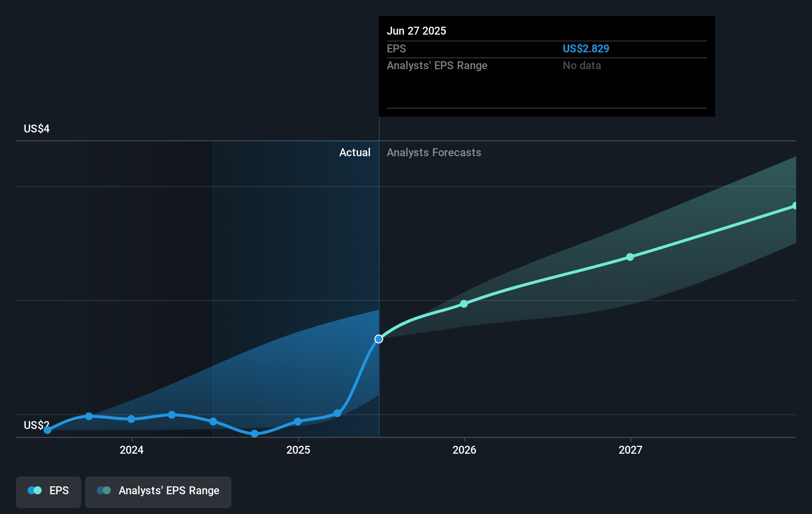Click the lowest EPS data point in late 2024

coord(254,434)
